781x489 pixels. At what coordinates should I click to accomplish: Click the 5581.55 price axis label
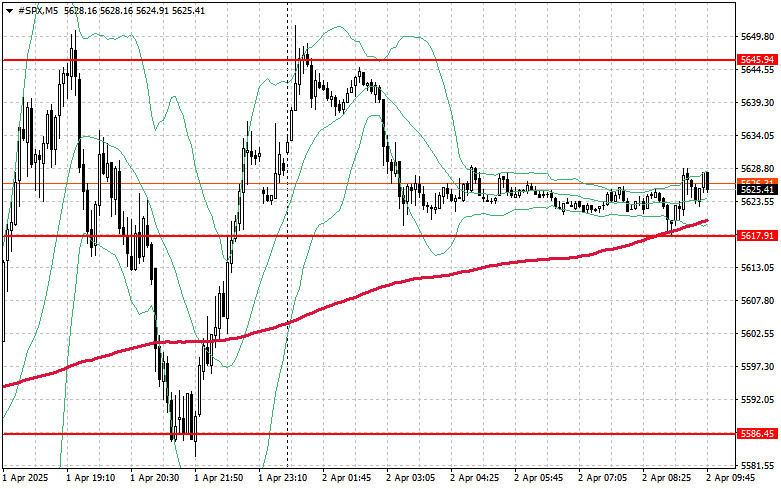(x=757, y=465)
